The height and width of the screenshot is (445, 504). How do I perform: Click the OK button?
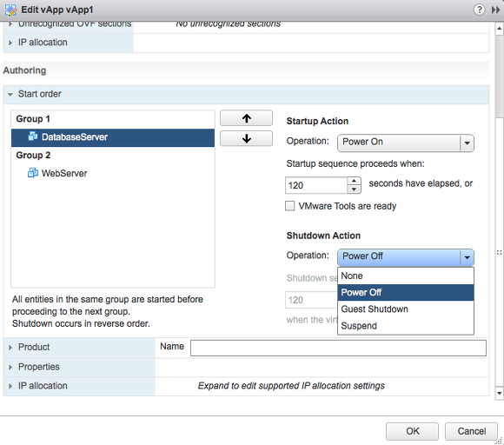412,431
